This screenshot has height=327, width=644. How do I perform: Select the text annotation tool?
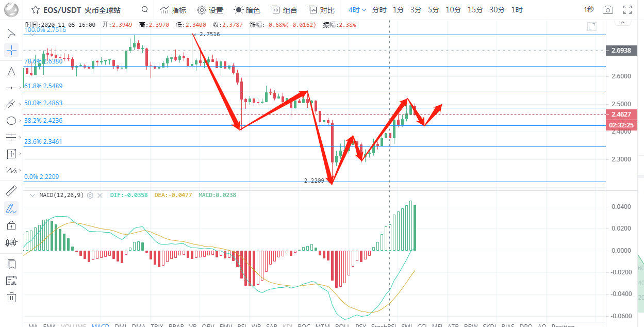[x=11, y=71]
